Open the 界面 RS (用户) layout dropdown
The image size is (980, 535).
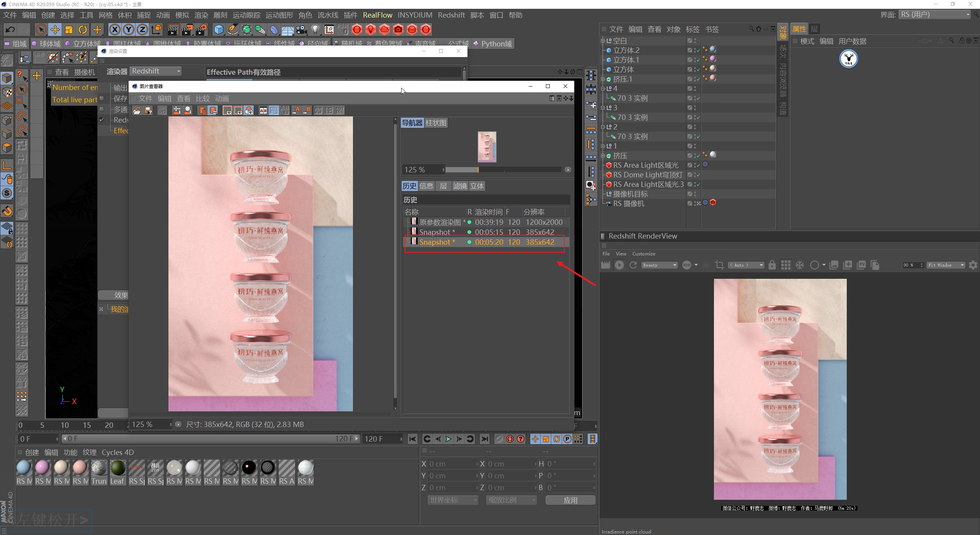click(x=935, y=15)
